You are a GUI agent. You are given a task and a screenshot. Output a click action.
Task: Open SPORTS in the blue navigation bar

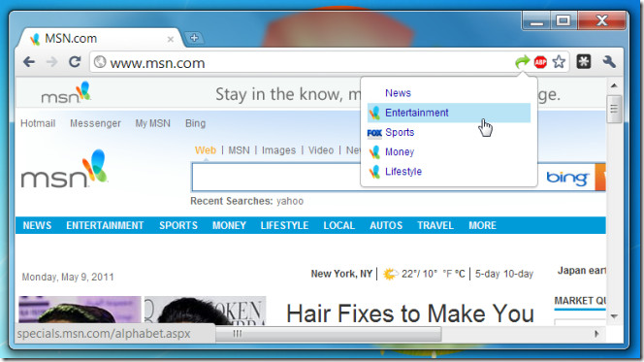[178, 225]
